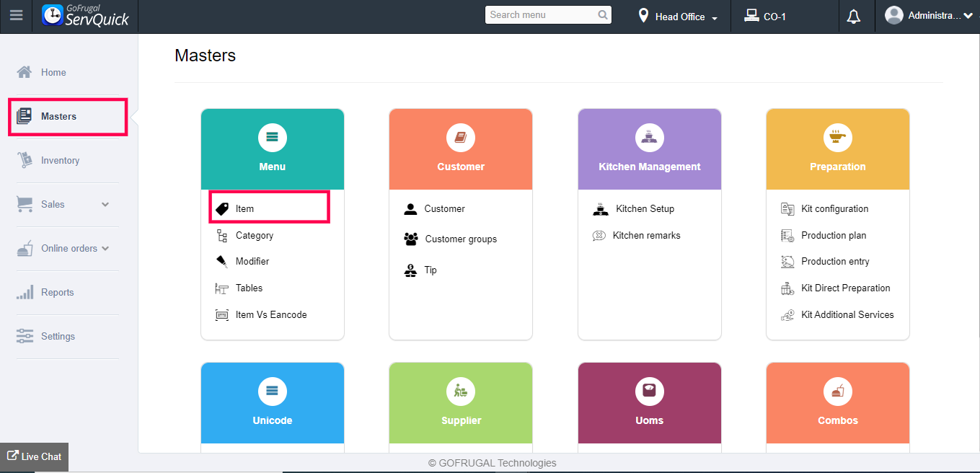Click the Online orders dish icon

pyautogui.click(x=25, y=248)
